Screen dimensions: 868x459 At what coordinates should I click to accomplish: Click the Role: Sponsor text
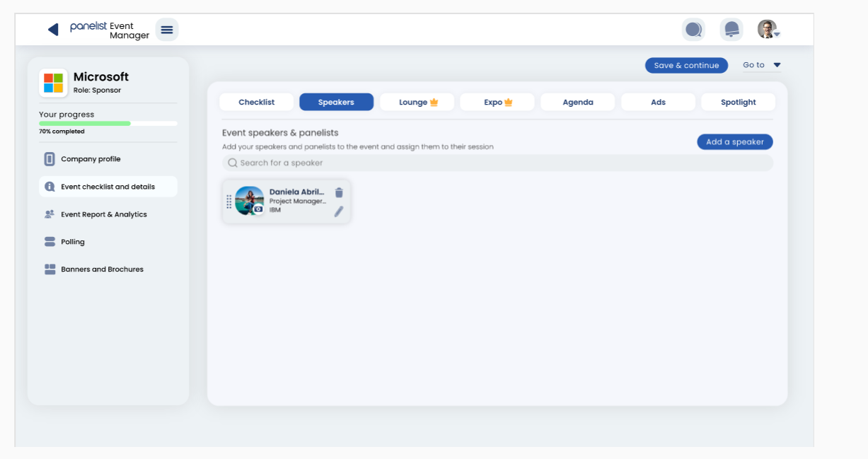97,91
